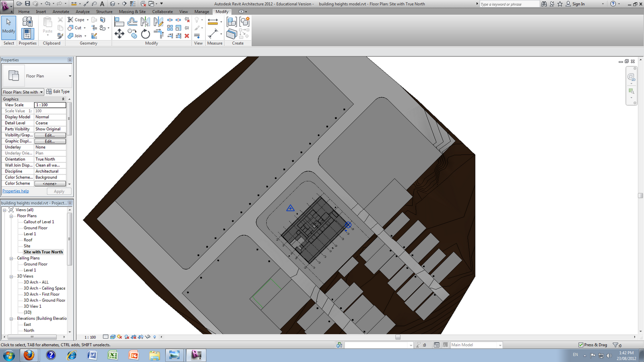The width and height of the screenshot is (644, 362).
Task: Select the Move tool in Modify panel
Action: pyautogui.click(x=120, y=34)
